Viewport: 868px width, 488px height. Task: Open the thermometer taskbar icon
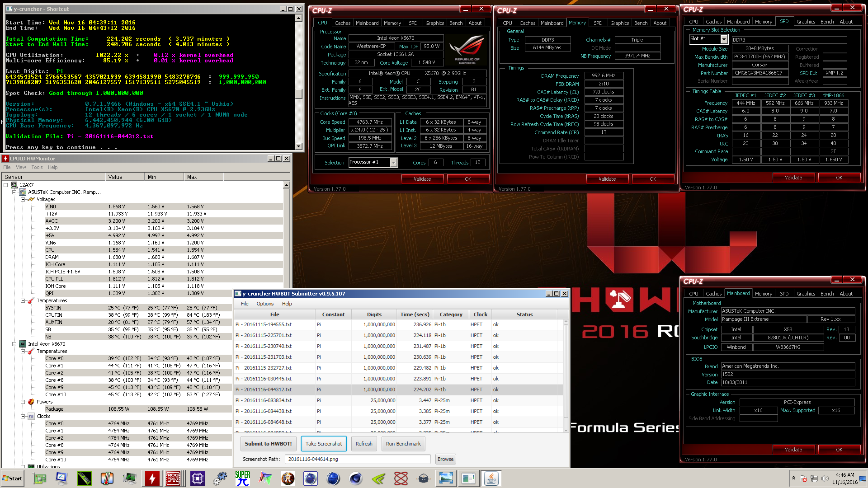pyautogui.click(x=107, y=479)
